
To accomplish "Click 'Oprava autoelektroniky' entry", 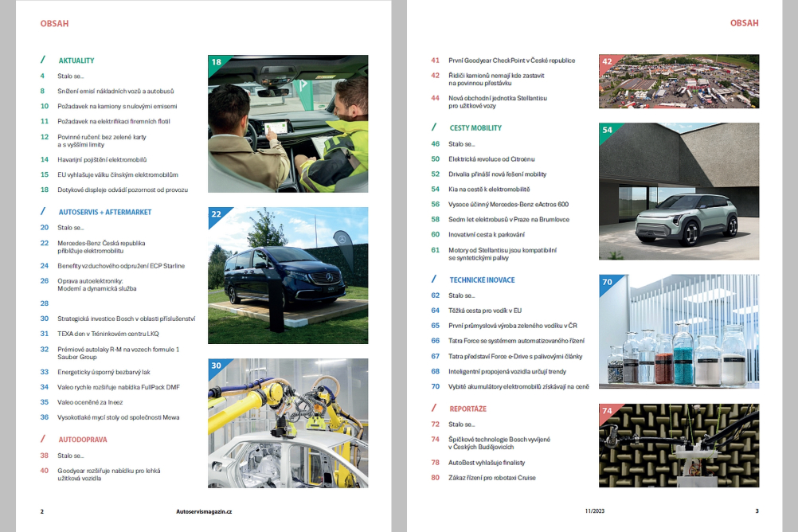I will coord(96,284).
